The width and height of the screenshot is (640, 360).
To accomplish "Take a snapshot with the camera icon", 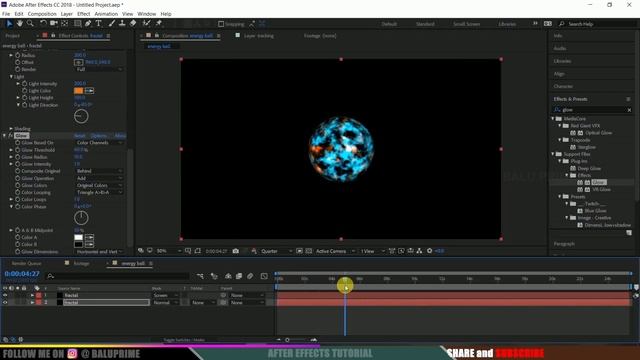I will (236, 251).
